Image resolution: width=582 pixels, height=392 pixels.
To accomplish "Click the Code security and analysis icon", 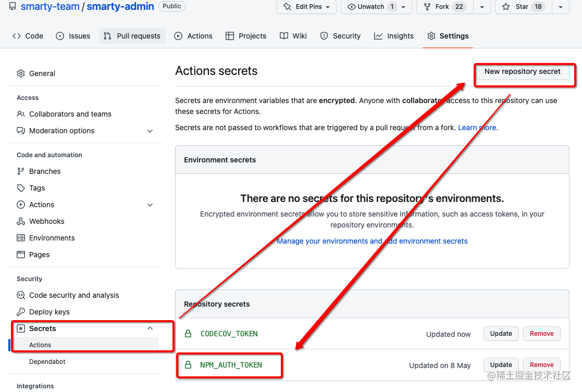I will [21, 295].
